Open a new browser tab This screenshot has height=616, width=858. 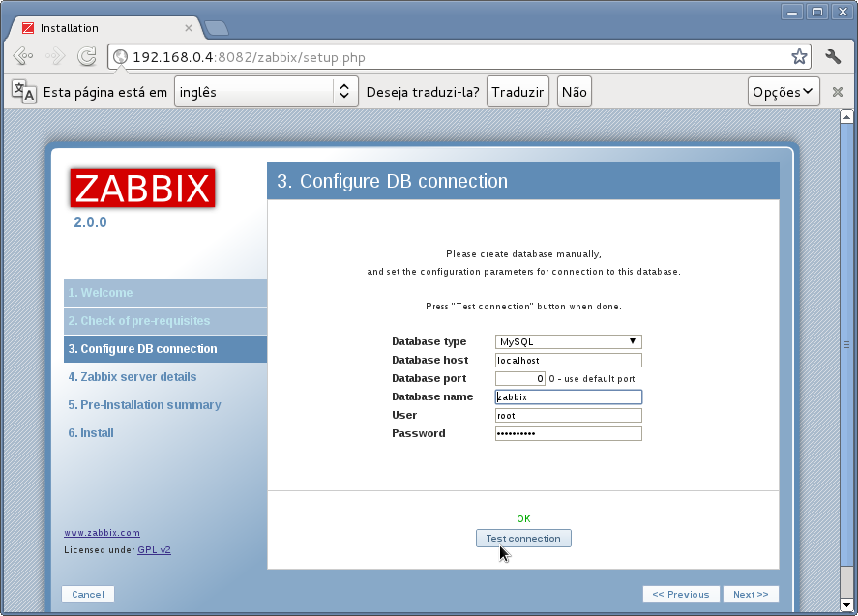pos(217,28)
